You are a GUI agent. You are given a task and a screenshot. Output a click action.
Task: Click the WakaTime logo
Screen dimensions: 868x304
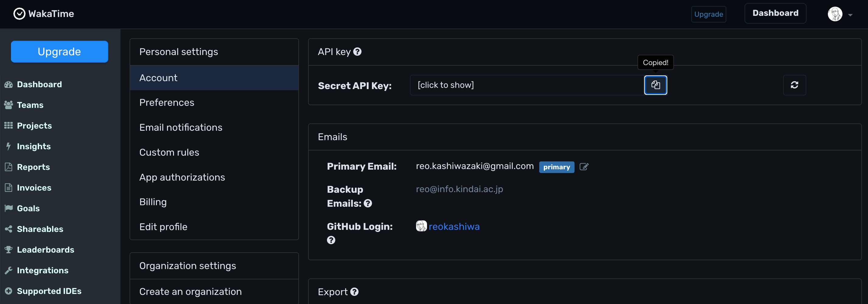click(43, 14)
